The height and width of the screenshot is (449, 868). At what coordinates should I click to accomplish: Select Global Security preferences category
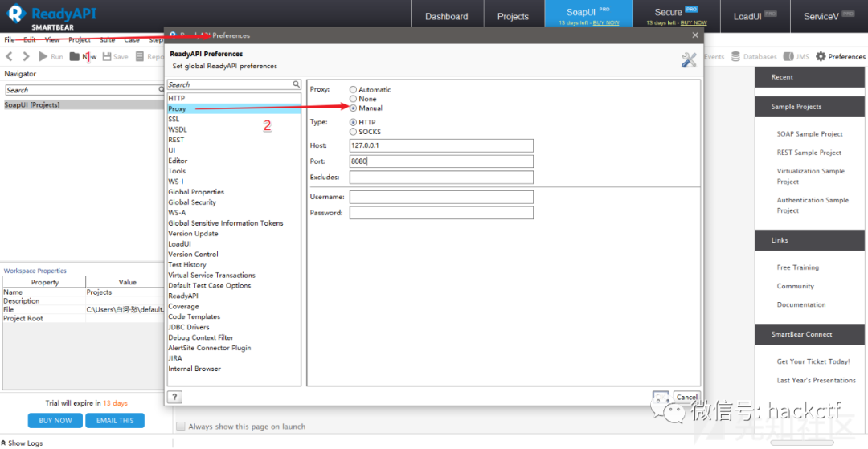point(234,202)
